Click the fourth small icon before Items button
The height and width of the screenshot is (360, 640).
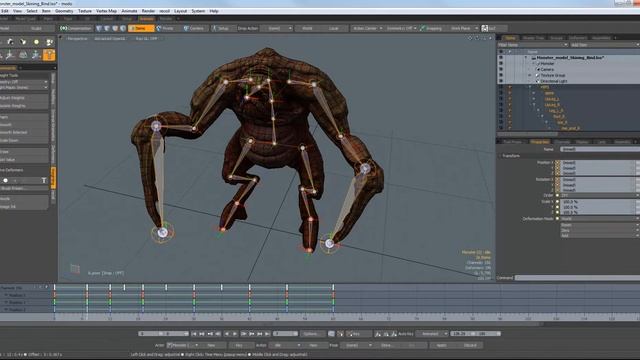pos(123,28)
